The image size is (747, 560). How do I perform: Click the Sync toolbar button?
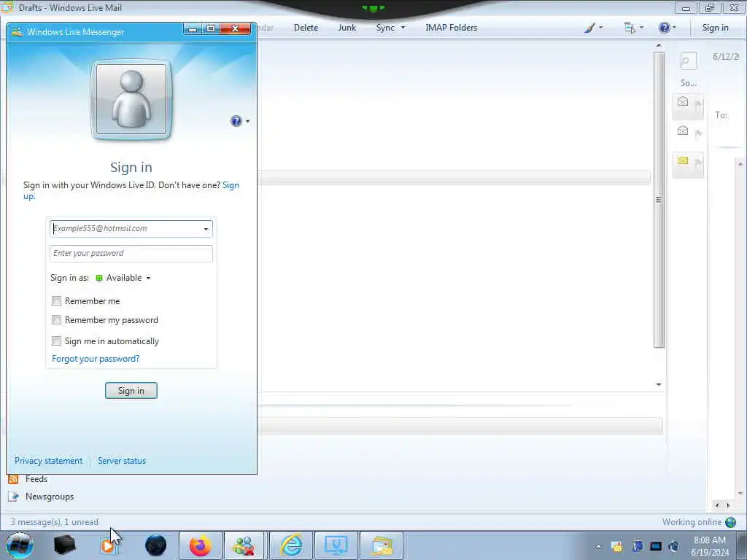tap(385, 28)
